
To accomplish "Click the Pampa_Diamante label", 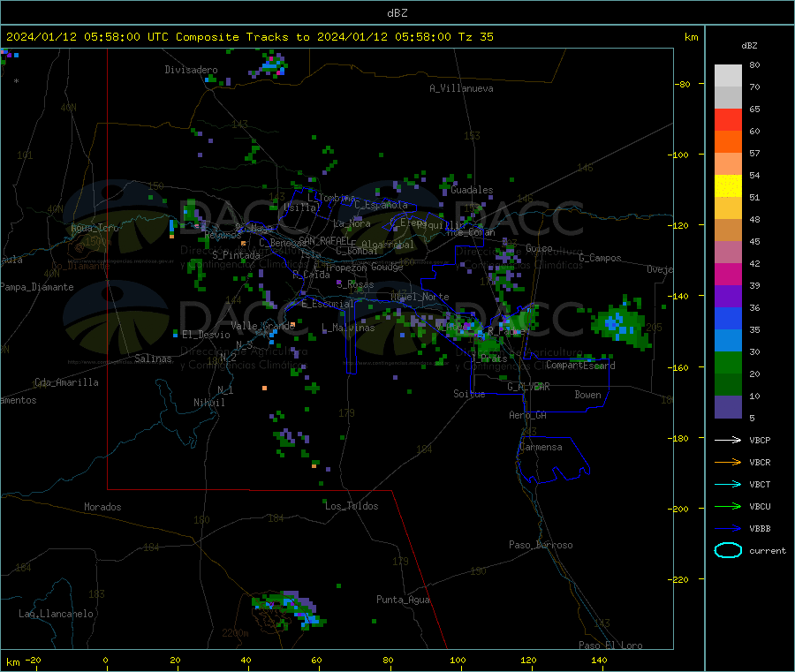I will [37, 287].
